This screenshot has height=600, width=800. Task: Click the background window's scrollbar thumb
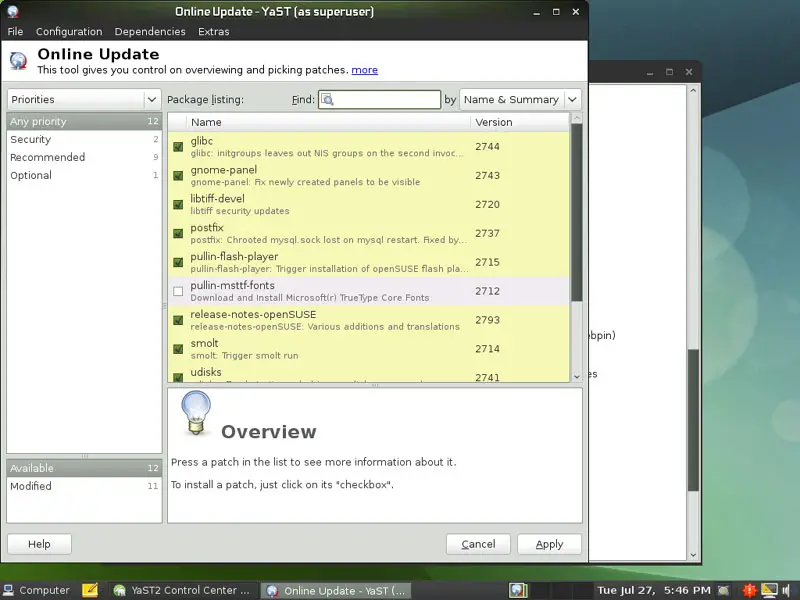tap(693, 420)
